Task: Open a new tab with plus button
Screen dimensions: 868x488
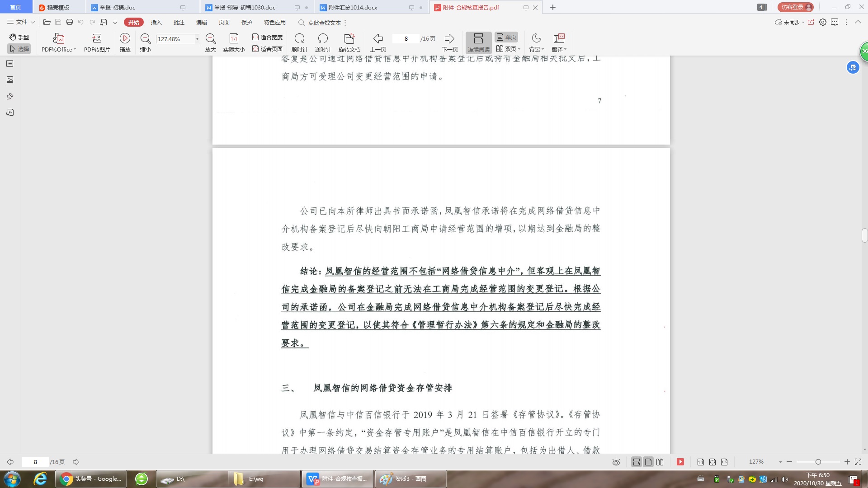Action: click(x=553, y=7)
